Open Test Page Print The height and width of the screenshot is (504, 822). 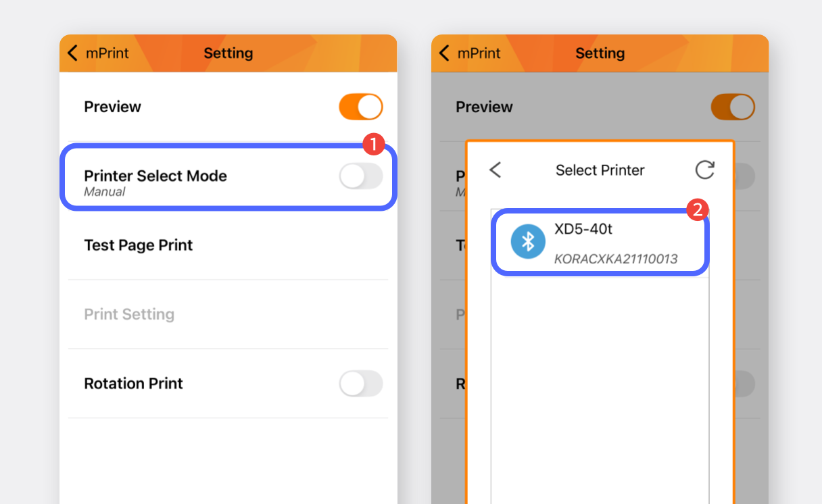[x=139, y=245]
